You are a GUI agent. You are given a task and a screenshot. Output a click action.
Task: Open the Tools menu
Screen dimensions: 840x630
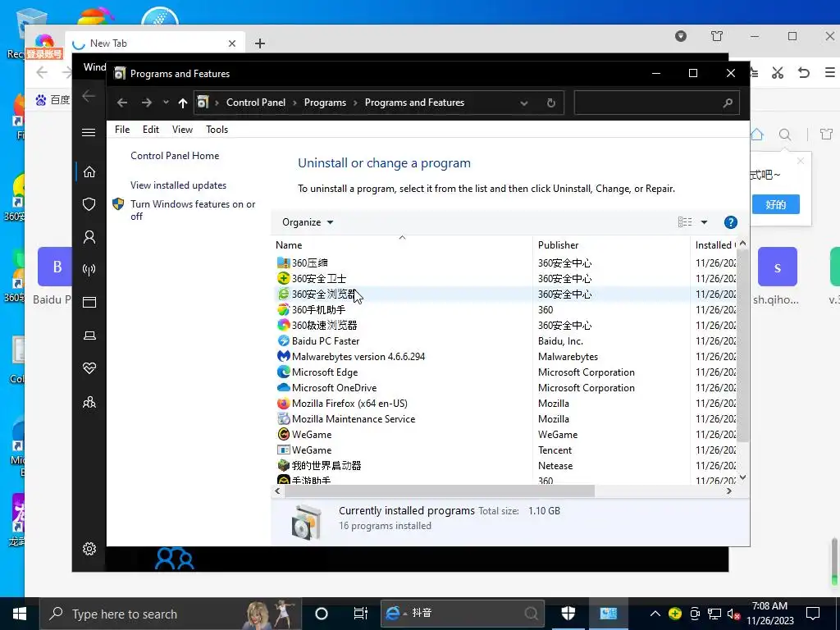(217, 129)
